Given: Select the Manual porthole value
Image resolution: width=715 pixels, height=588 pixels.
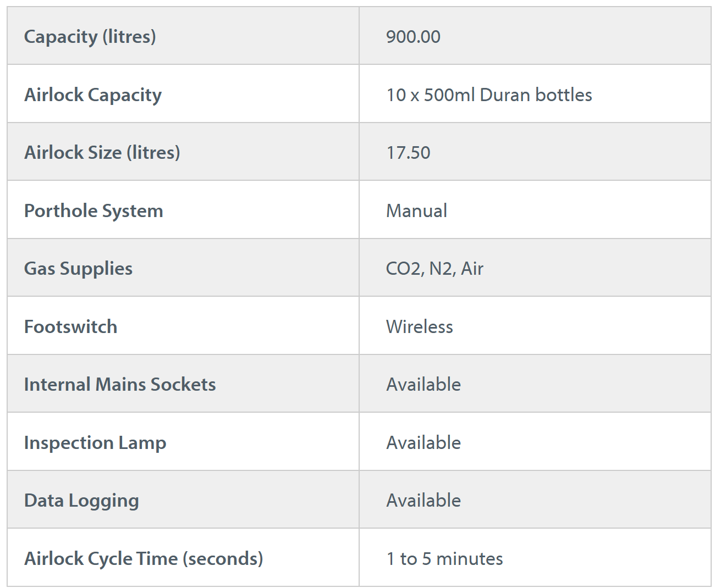Looking at the screenshot, I should tap(416, 211).
